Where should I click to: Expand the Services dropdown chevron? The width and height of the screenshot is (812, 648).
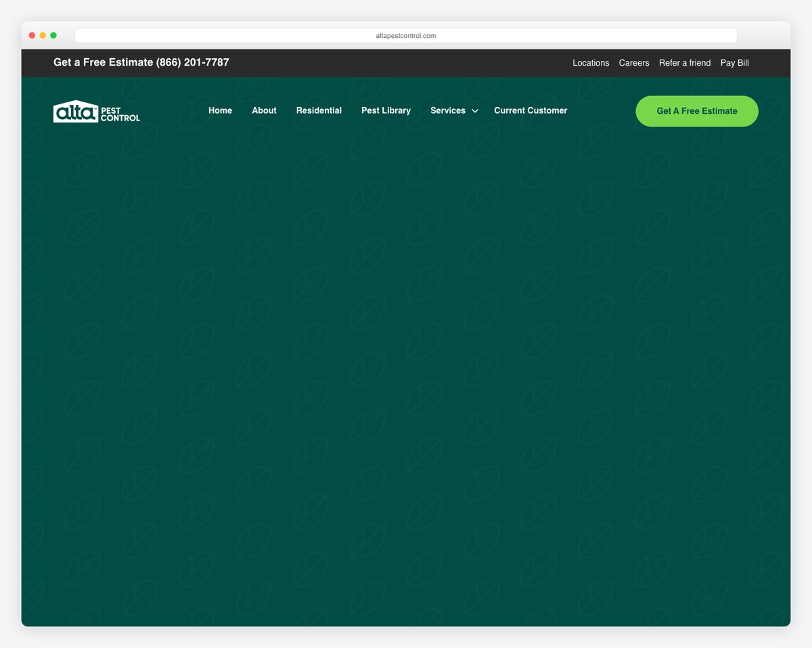point(475,111)
